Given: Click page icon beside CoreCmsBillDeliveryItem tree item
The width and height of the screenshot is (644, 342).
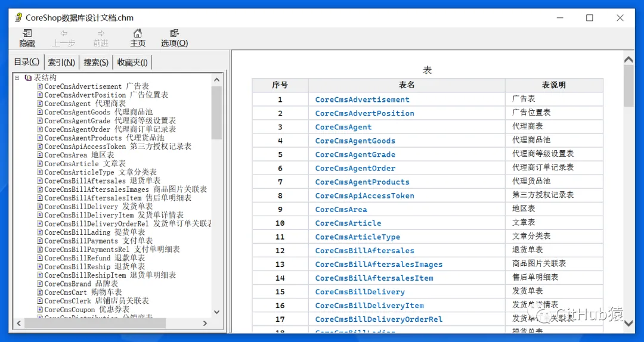Looking at the screenshot, I should (40, 215).
